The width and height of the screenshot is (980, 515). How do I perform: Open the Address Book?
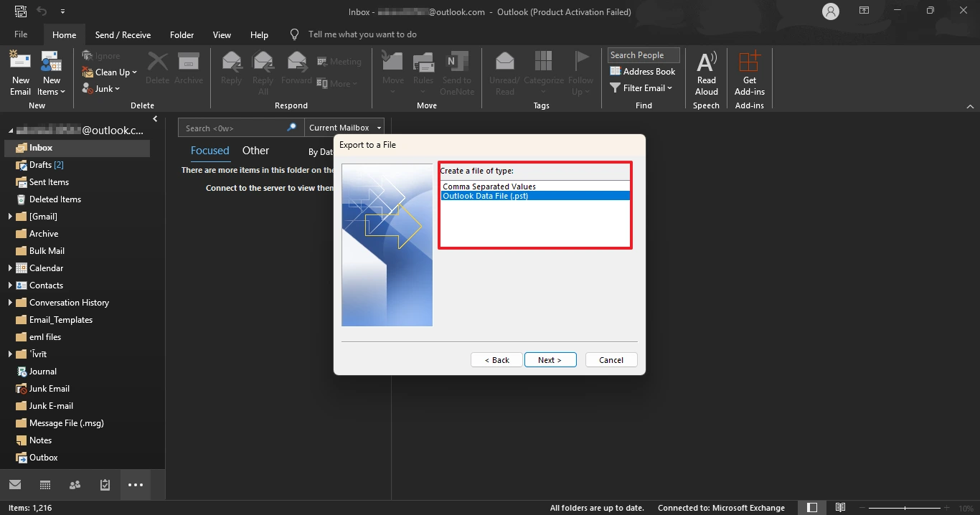pyautogui.click(x=642, y=71)
